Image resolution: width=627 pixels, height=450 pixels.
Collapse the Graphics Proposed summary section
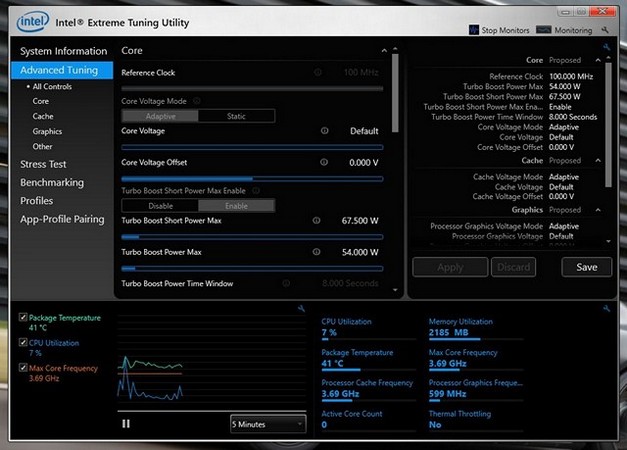click(x=598, y=210)
